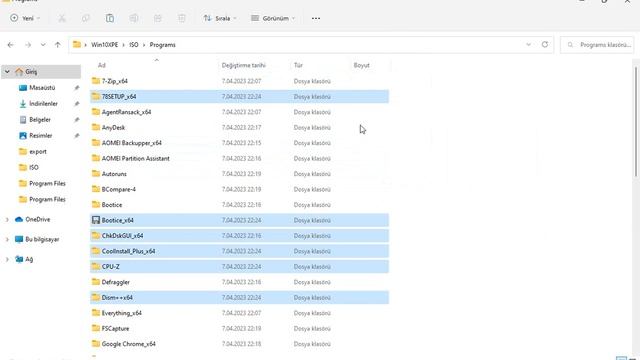
Task: Expand the Ağ tree node
Action: tap(7, 259)
